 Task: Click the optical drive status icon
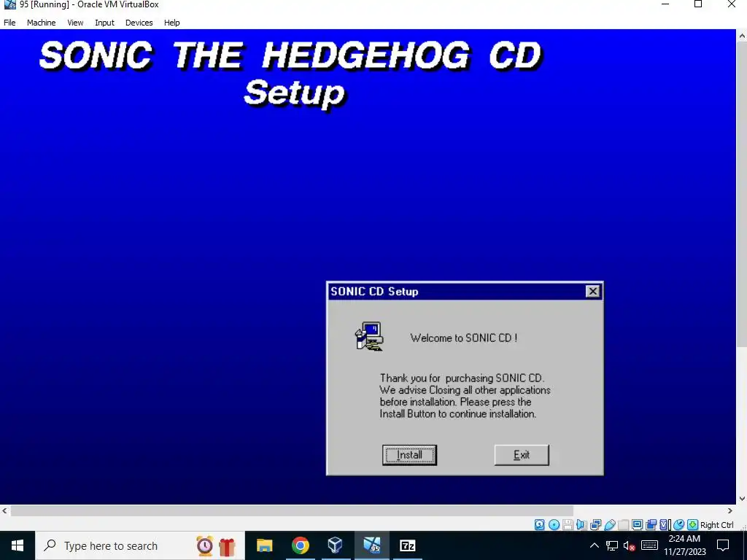click(554, 525)
